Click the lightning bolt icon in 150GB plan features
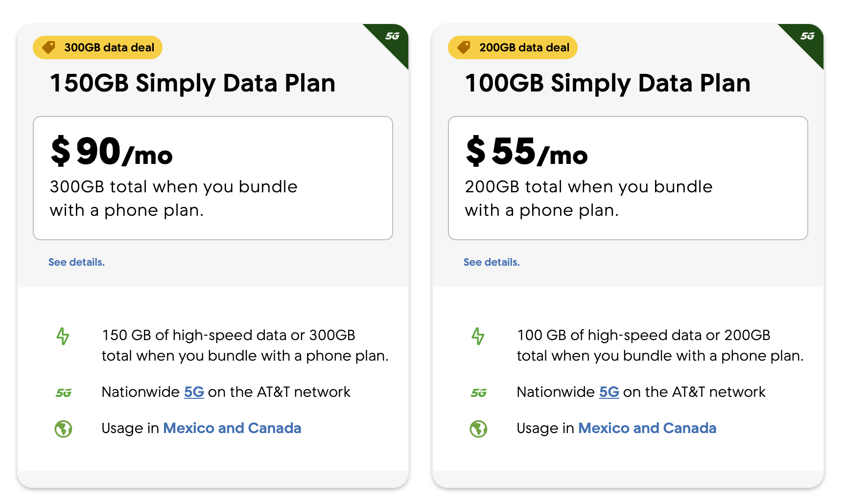This screenshot has width=844, height=504. tap(63, 336)
